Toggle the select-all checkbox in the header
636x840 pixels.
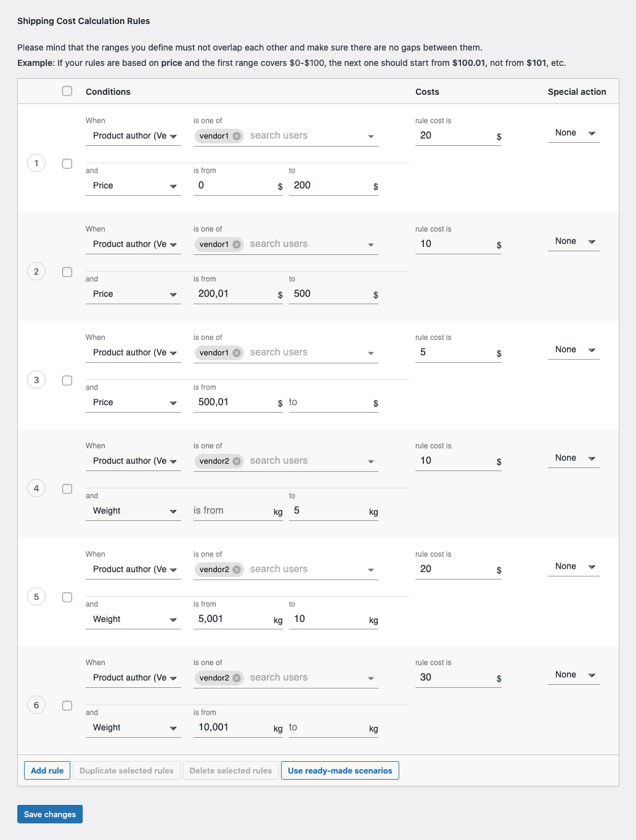click(67, 91)
